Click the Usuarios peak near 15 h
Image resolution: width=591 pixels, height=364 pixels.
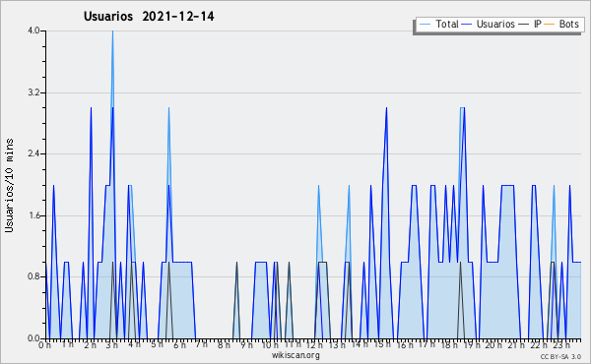click(386, 109)
